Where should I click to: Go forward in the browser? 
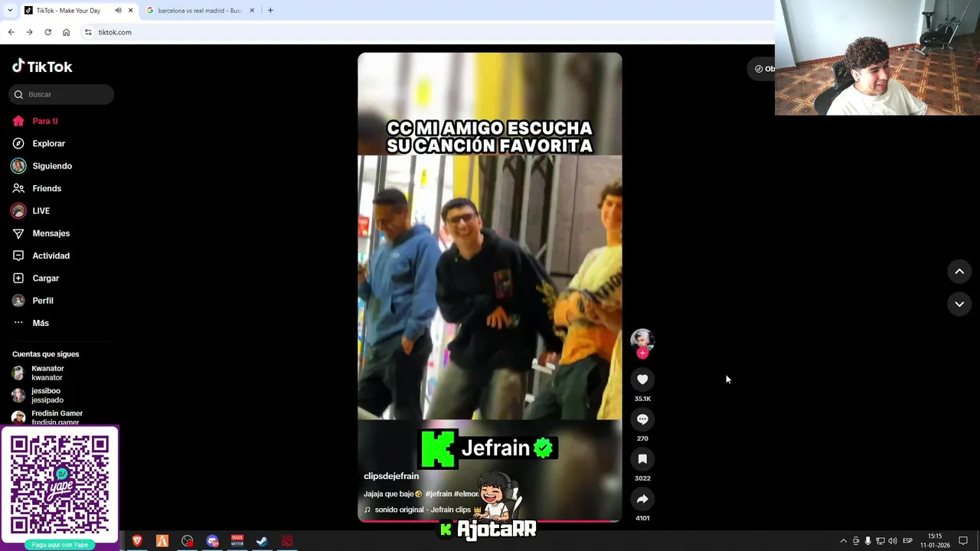29,32
